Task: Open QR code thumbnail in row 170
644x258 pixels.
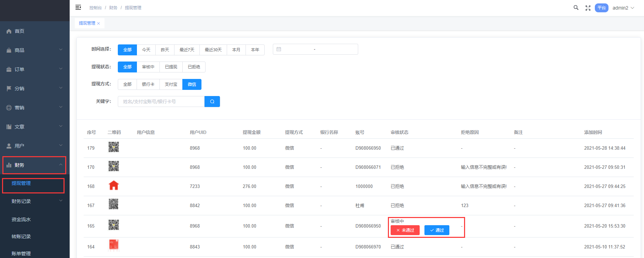Action: 114,166
